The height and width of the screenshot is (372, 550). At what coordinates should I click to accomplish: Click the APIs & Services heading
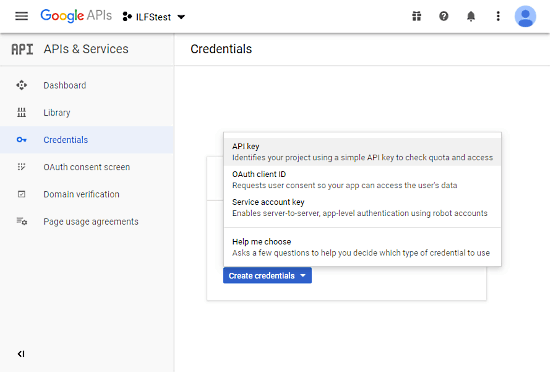(86, 49)
